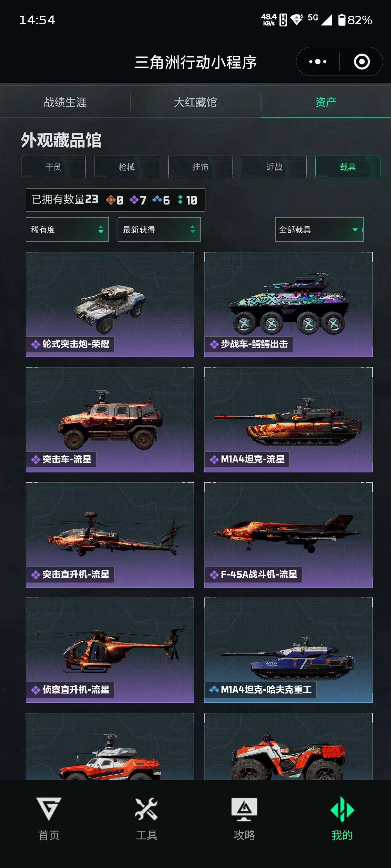Open 突击直升机-流星 helicopter thumbnail
This screenshot has width=391, height=868.
click(x=110, y=535)
